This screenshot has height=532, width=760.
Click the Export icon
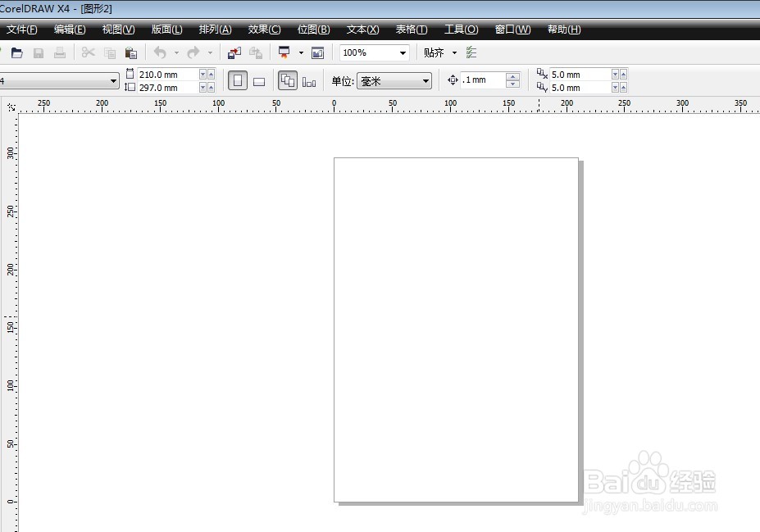click(x=255, y=52)
